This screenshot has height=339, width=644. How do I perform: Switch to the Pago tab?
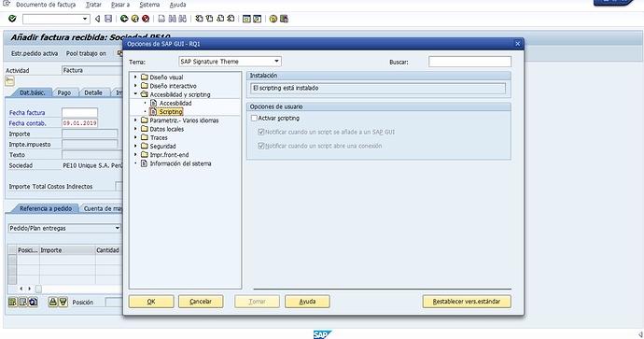[x=64, y=92]
